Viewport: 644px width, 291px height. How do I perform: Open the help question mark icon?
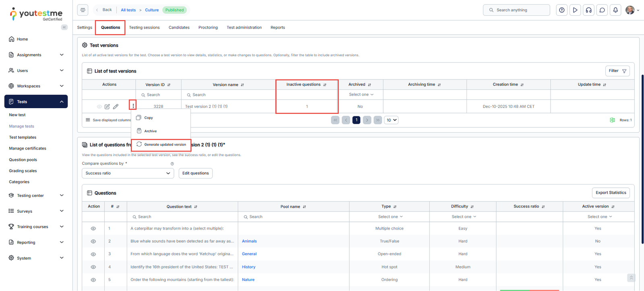coord(562,10)
